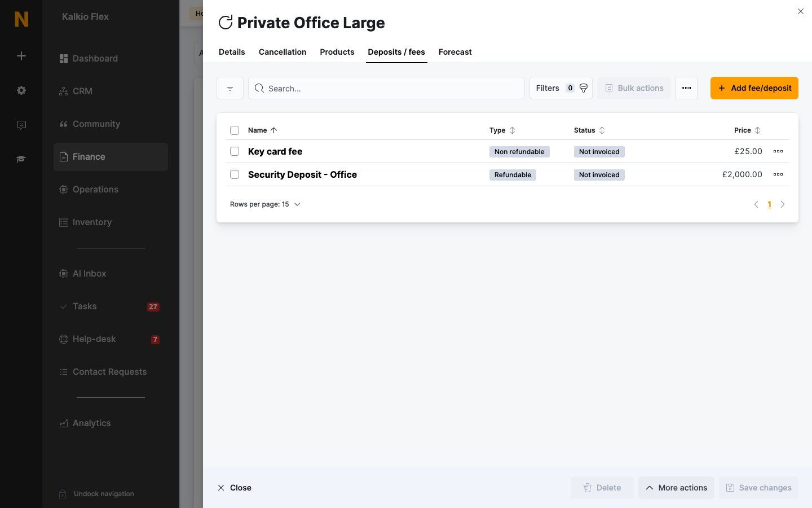Click the orange N logo icon
The image size is (812, 508).
[x=21, y=19]
